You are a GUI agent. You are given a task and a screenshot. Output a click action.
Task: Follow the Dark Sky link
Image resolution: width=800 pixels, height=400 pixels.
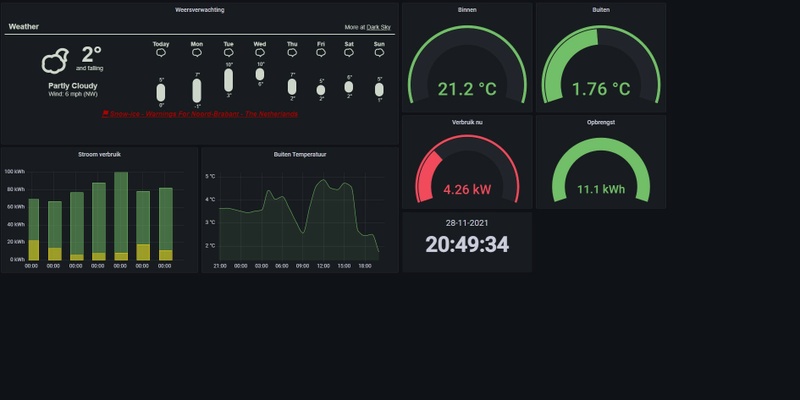(x=379, y=27)
